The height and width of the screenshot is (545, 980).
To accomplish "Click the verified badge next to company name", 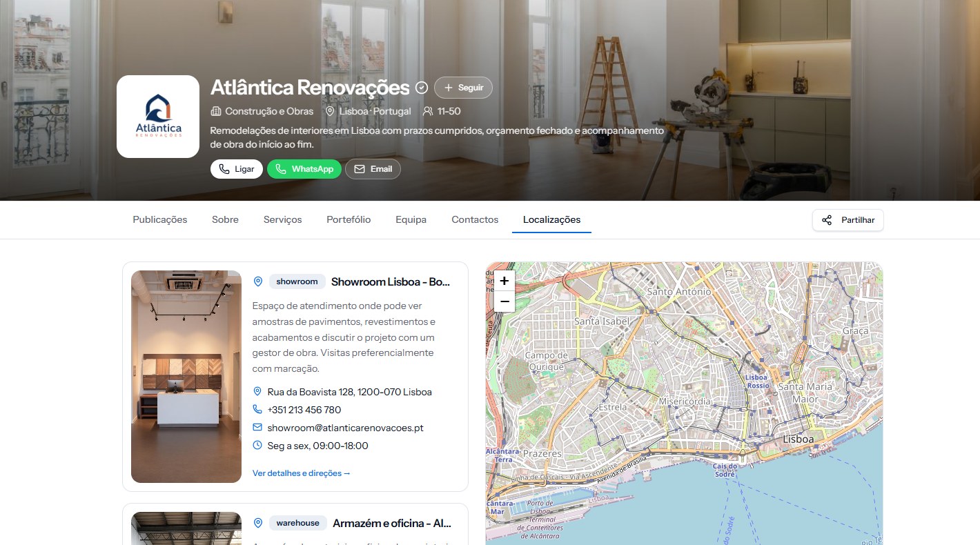I will coord(422,88).
